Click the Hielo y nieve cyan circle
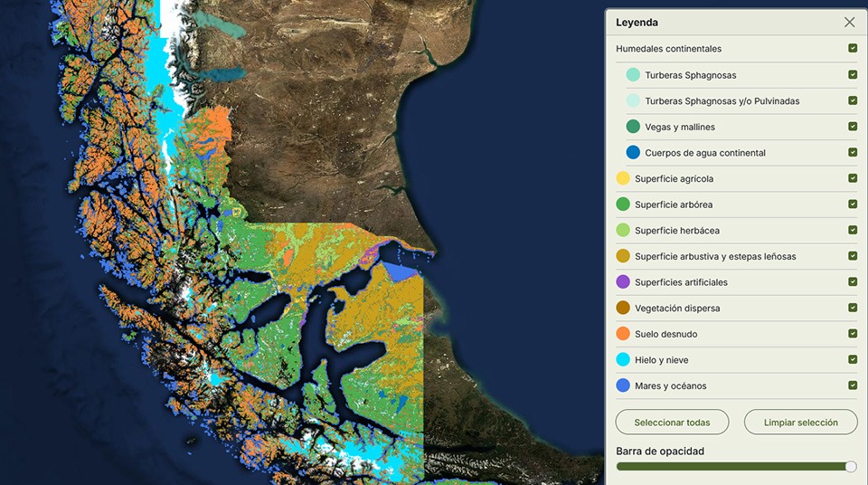 tap(623, 360)
